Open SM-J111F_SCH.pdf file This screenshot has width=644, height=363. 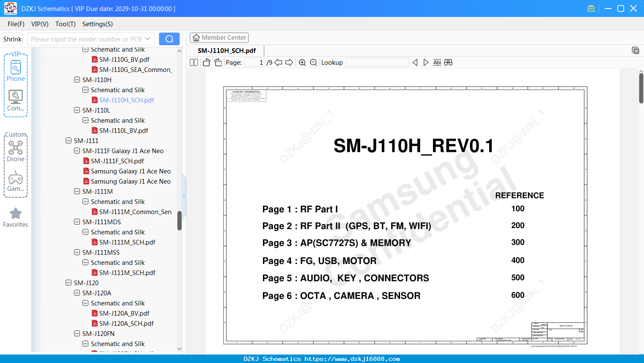click(117, 161)
